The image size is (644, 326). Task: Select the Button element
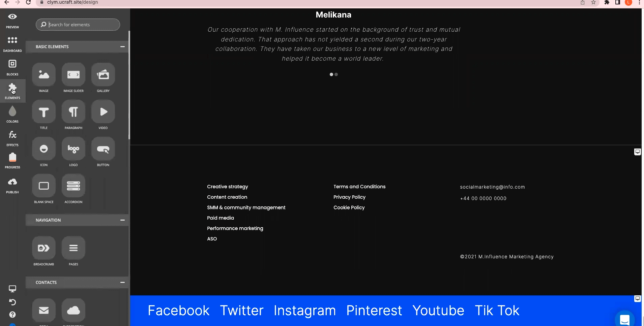pos(103,149)
